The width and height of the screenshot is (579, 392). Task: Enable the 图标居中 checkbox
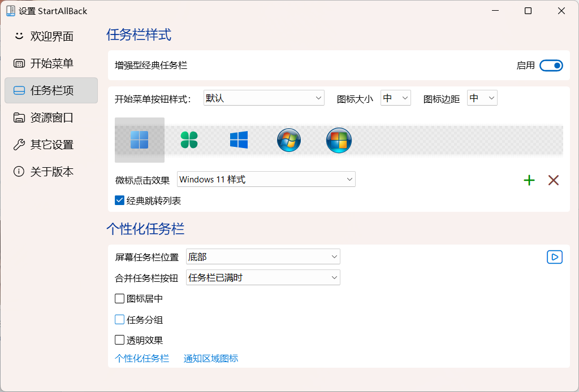click(x=119, y=299)
